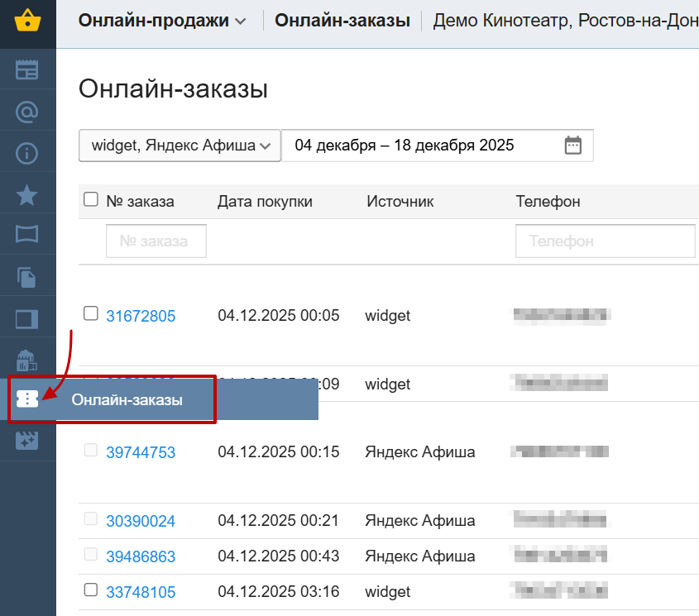Open the schedule calendar sidebar icon
The width and height of the screenshot is (699, 616).
[27, 69]
